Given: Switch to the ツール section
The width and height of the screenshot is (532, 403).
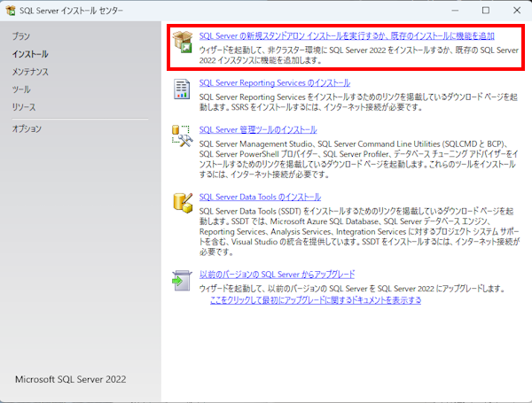Looking at the screenshot, I should pos(21,89).
